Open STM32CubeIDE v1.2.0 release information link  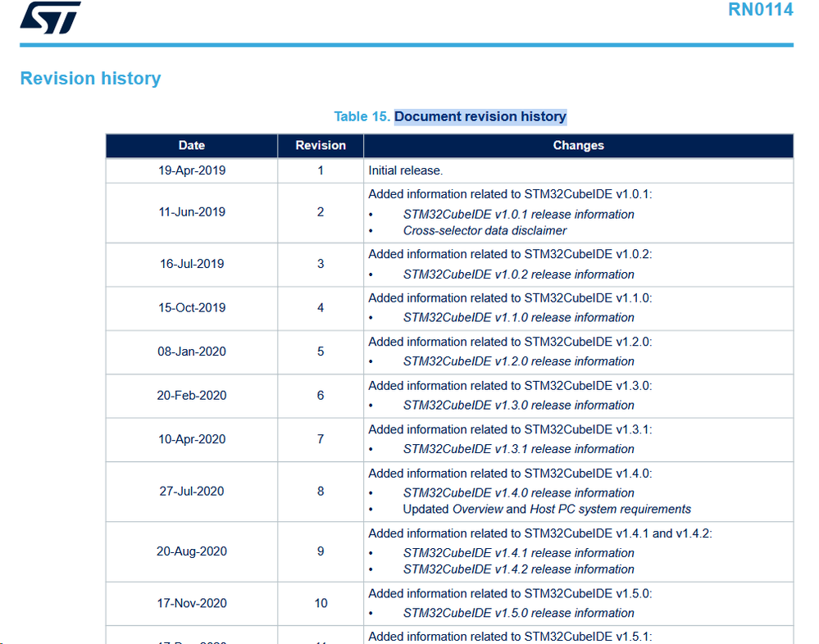[x=519, y=361]
